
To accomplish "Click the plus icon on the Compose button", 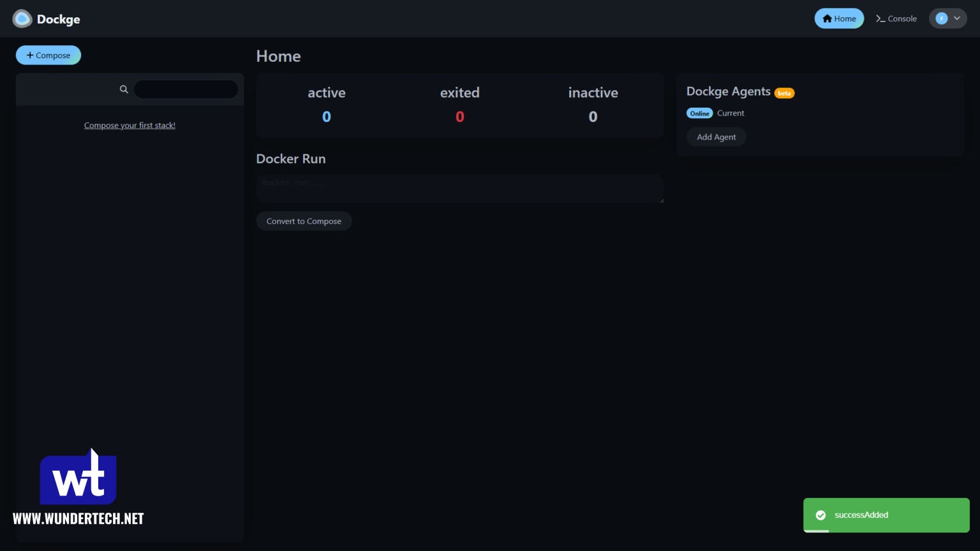I will [31, 55].
